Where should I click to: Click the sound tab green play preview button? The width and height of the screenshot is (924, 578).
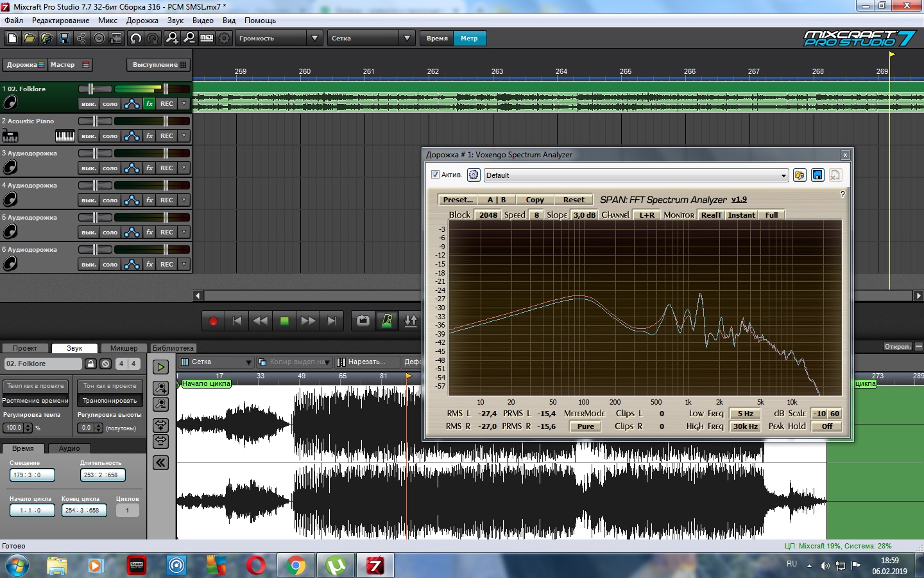[160, 367]
